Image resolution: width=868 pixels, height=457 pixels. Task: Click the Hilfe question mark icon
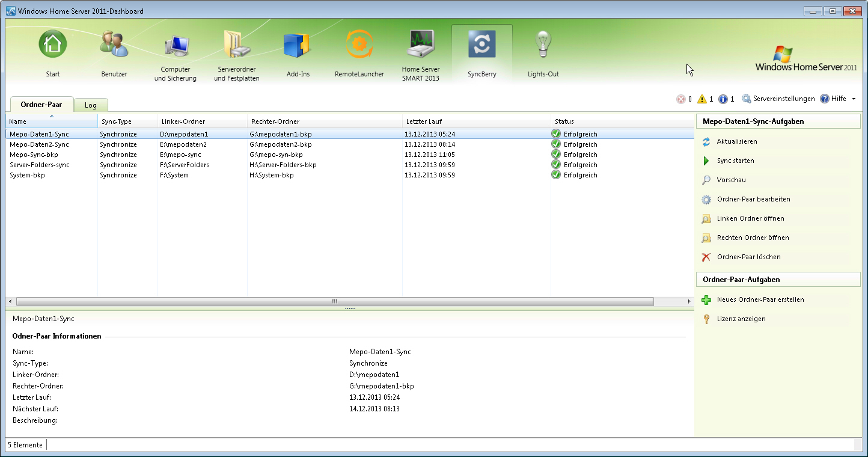pyautogui.click(x=824, y=99)
